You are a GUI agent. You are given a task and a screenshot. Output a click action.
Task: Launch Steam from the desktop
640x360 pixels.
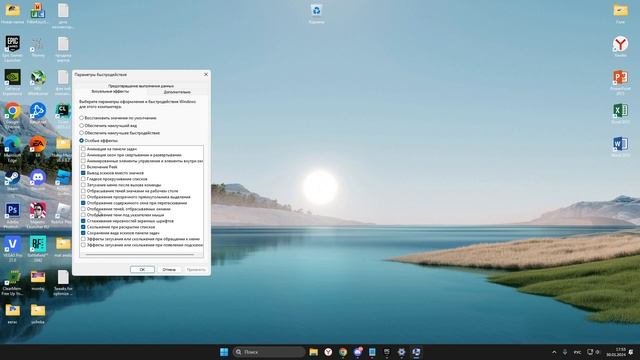(13, 178)
